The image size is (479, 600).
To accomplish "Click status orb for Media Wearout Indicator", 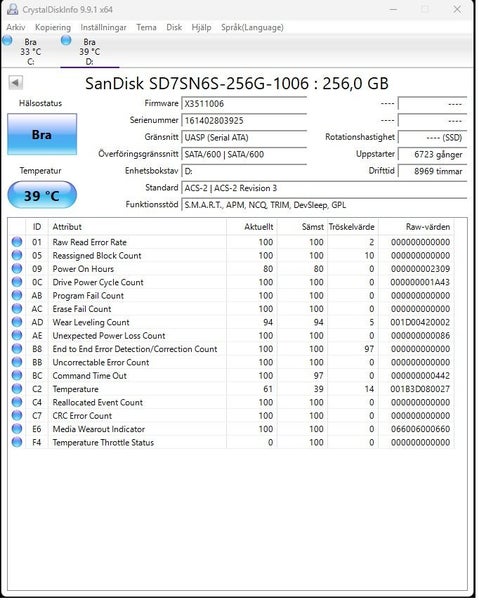I will 17,429.
